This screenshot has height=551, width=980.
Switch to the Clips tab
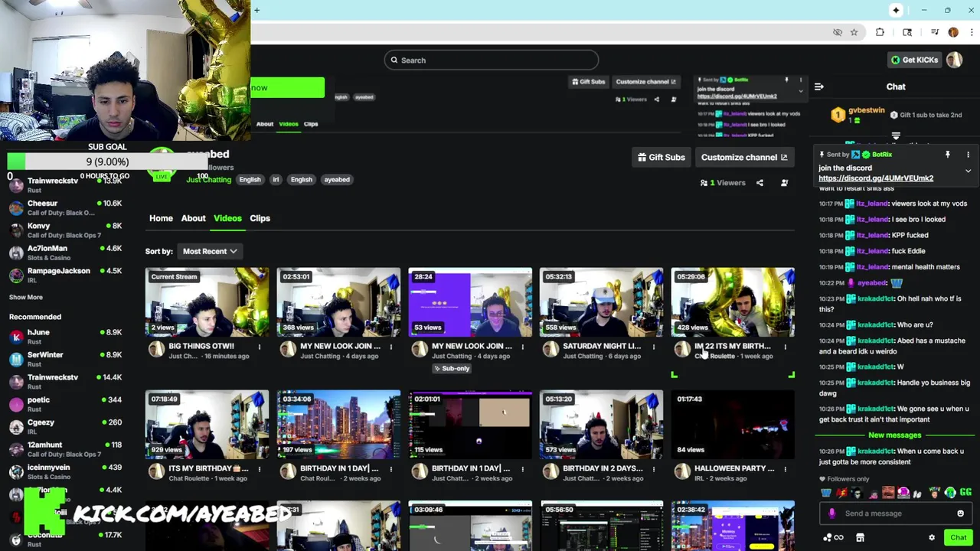[x=260, y=218]
